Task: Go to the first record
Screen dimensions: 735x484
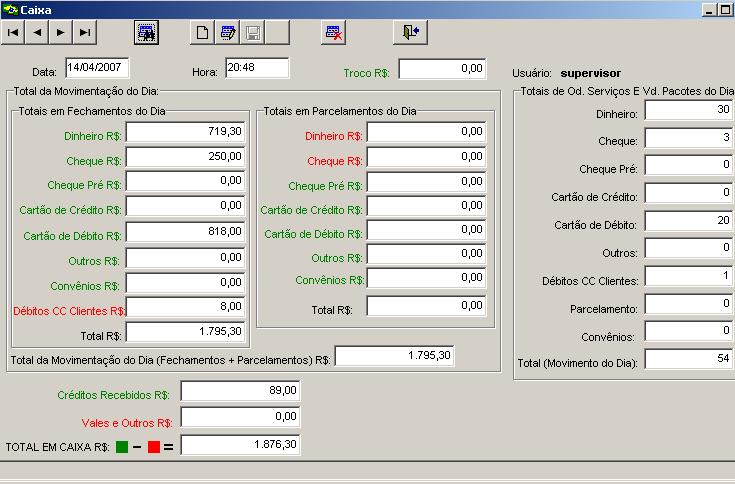Action: point(14,32)
